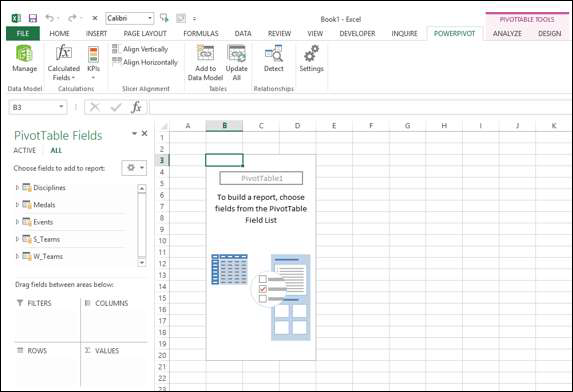Viewport: 573px width, 392px height.
Task: Select column B header
Action: coord(224,126)
